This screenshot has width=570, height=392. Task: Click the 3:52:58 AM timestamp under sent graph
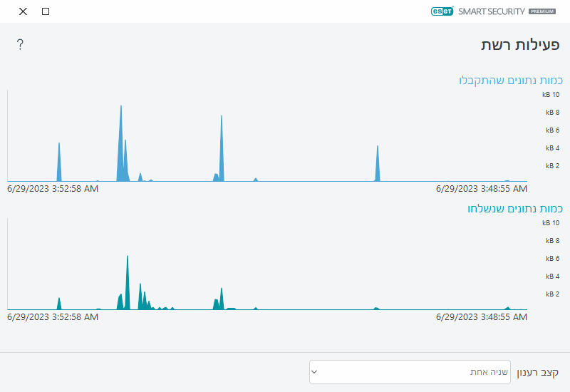pyautogui.click(x=53, y=317)
